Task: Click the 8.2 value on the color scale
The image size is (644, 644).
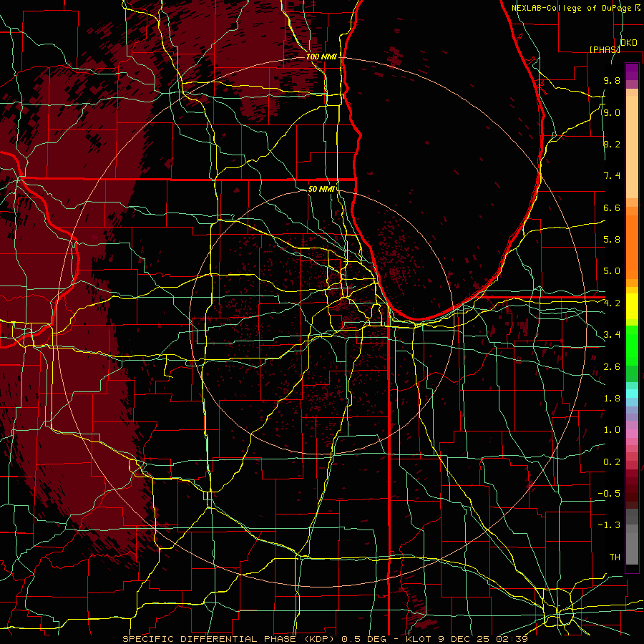Action: click(612, 144)
